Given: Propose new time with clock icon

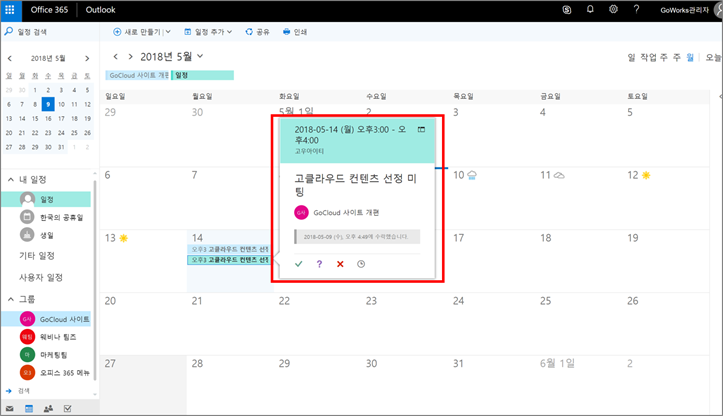Looking at the screenshot, I should pyautogui.click(x=361, y=264).
